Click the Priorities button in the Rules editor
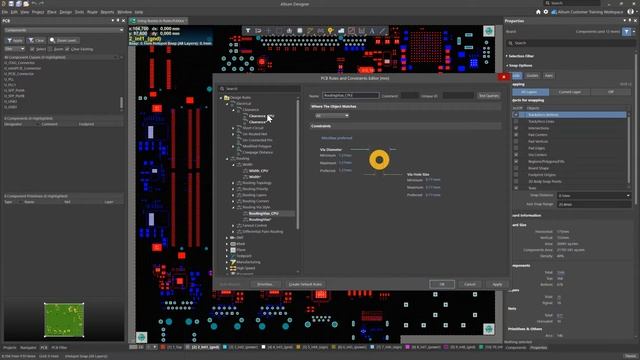This screenshot has width=640, height=360. point(265,284)
